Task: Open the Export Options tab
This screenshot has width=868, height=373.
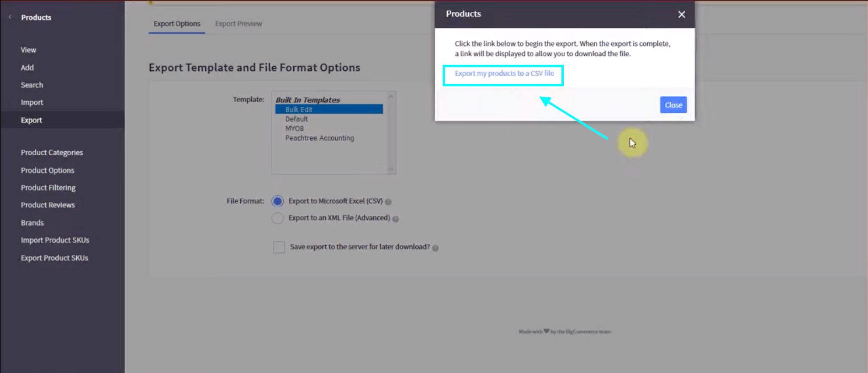Action: [x=177, y=24]
